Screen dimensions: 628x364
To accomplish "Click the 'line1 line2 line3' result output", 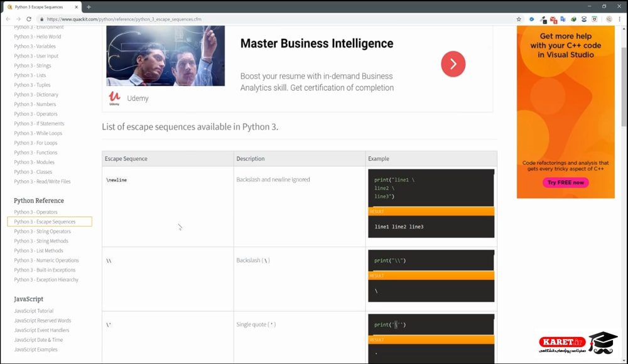I will pyautogui.click(x=399, y=227).
